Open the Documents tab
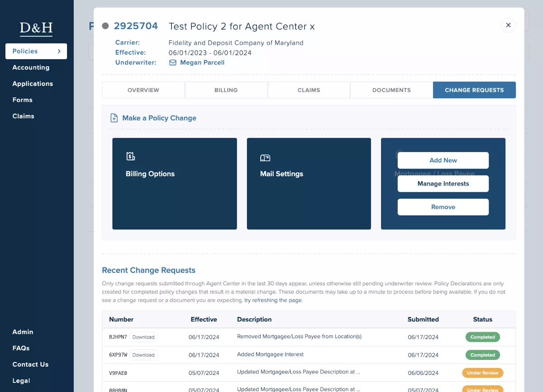This screenshot has height=392, width=543. pos(391,90)
